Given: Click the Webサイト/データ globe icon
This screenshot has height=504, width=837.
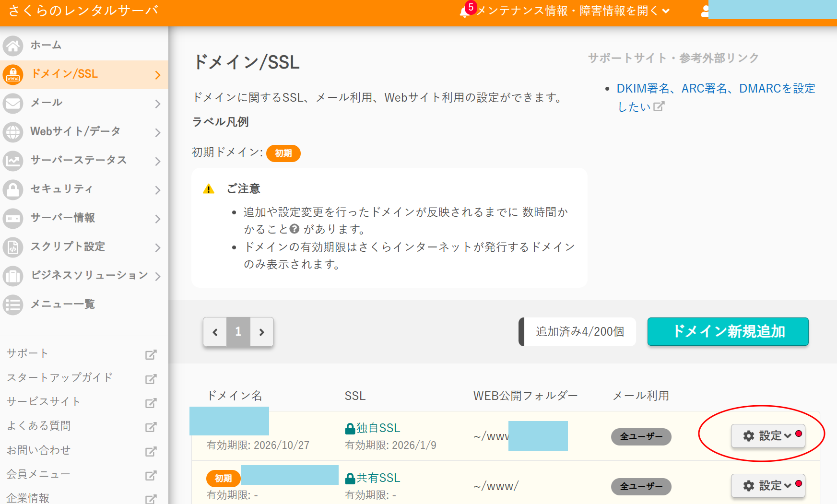Looking at the screenshot, I should 13,132.
